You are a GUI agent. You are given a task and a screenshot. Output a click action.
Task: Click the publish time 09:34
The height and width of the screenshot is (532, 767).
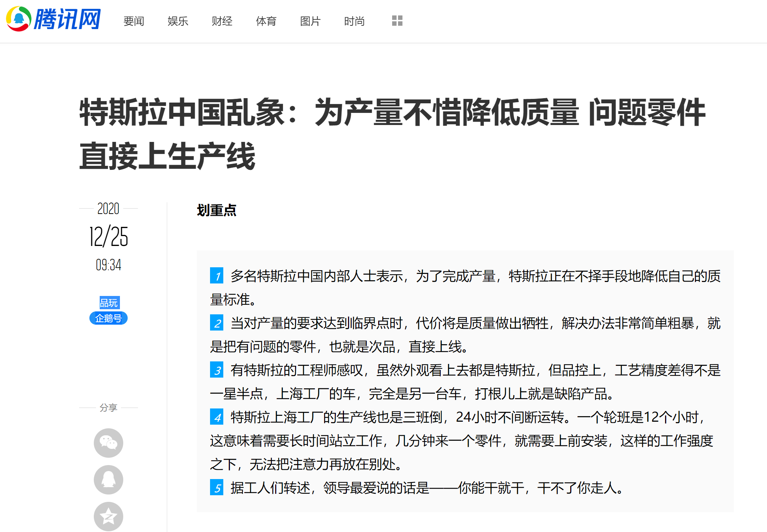(109, 265)
